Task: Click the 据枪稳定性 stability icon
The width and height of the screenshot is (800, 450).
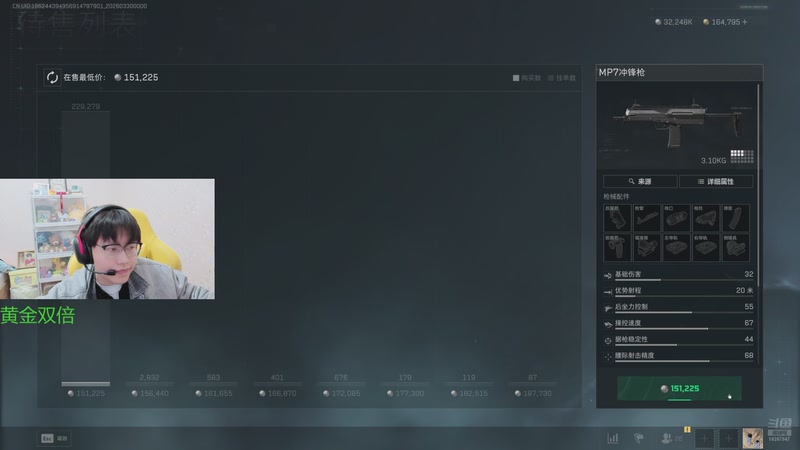Action: 608,341
